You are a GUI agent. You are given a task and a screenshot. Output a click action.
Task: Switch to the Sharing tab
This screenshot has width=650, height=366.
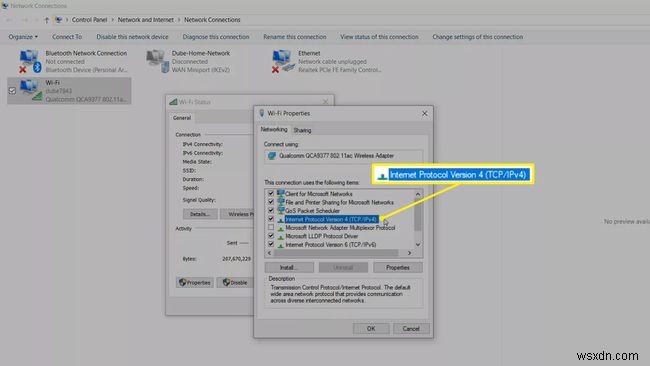(x=302, y=130)
